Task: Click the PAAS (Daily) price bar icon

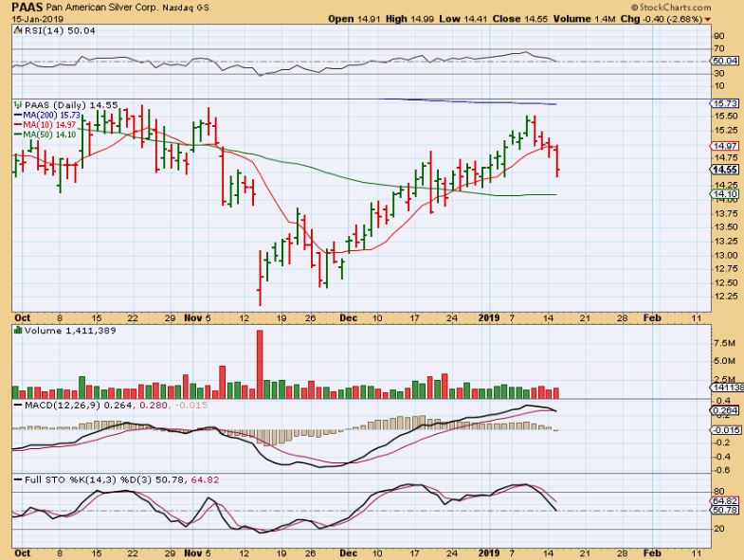Action: coord(18,105)
